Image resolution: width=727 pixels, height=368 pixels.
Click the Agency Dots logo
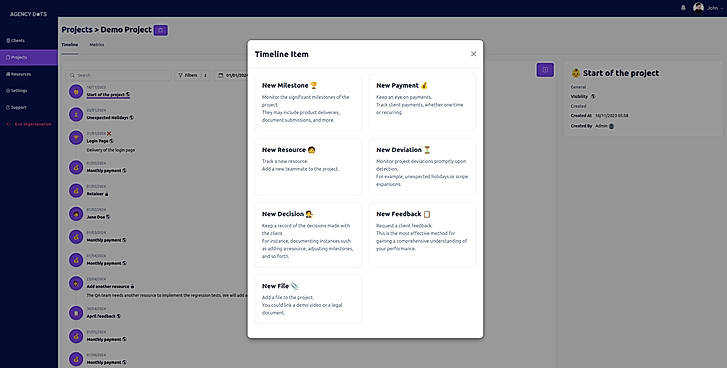tap(28, 14)
